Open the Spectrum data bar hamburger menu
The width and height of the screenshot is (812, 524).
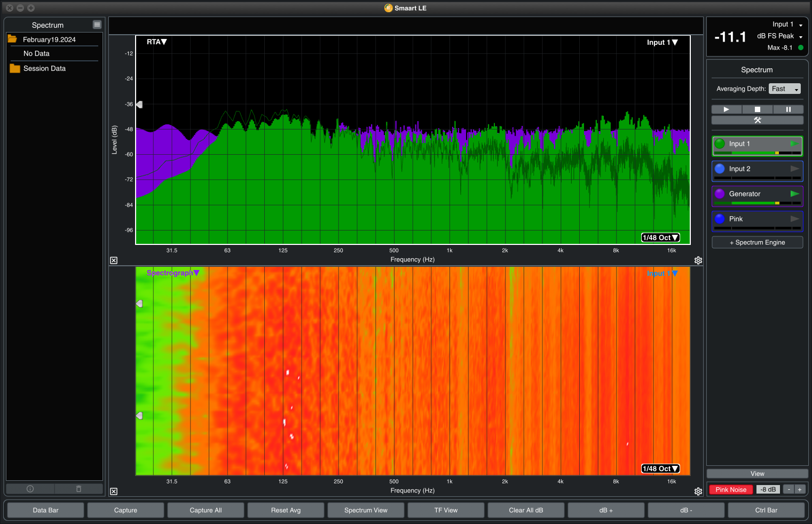point(97,25)
